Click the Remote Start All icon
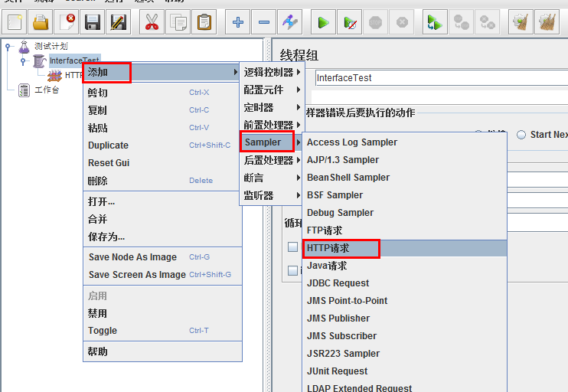 click(435, 22)
